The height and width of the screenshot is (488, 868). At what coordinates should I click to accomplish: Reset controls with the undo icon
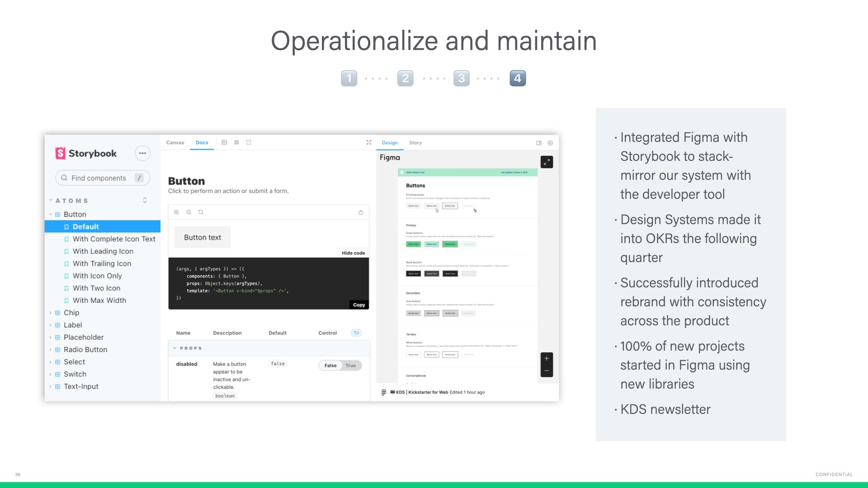pos(356,333)
